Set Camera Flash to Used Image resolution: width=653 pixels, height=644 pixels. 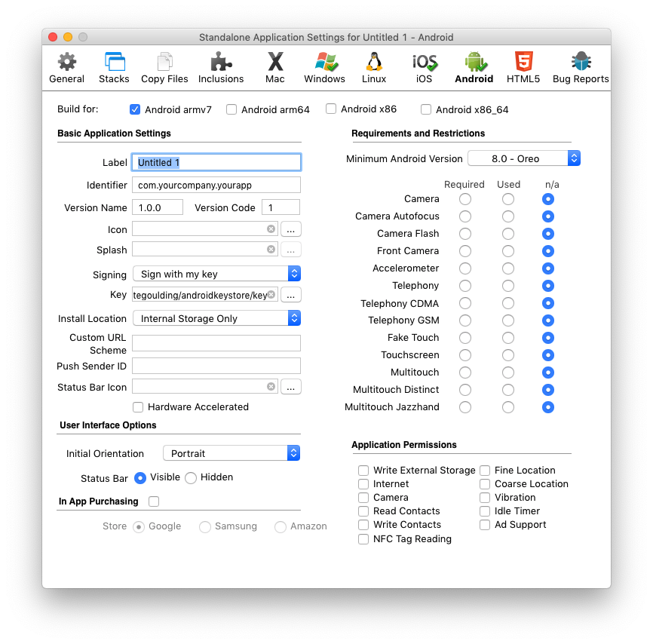(508, 234)
